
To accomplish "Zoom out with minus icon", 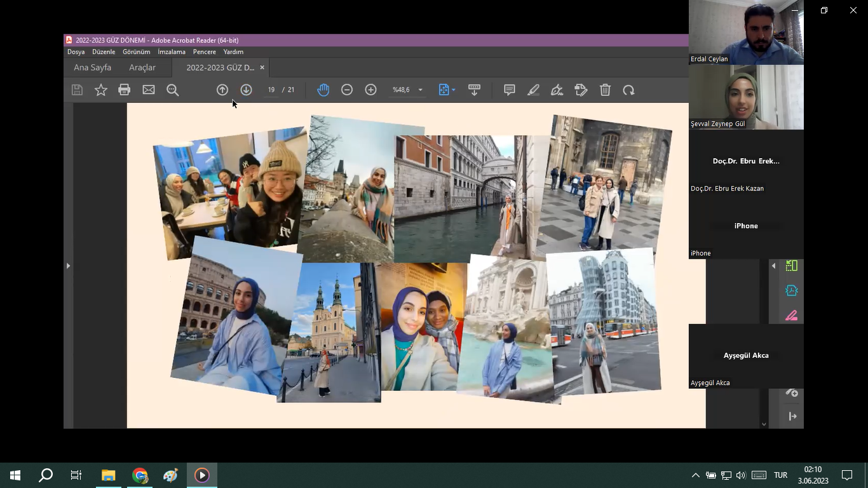I will click(x=347, y=90).
